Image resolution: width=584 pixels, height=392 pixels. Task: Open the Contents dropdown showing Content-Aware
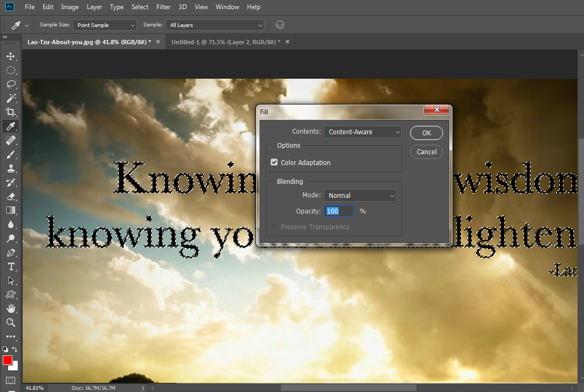coord(362,132)
